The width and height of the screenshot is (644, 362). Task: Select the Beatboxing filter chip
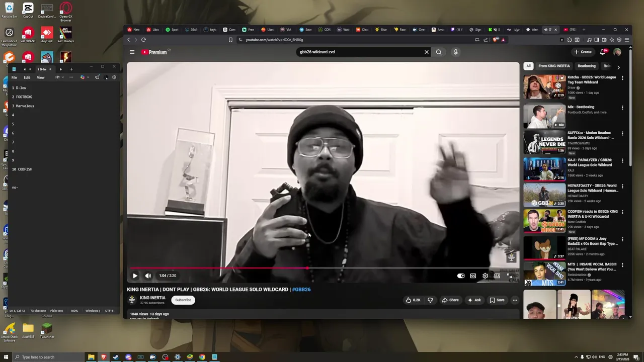586,66
